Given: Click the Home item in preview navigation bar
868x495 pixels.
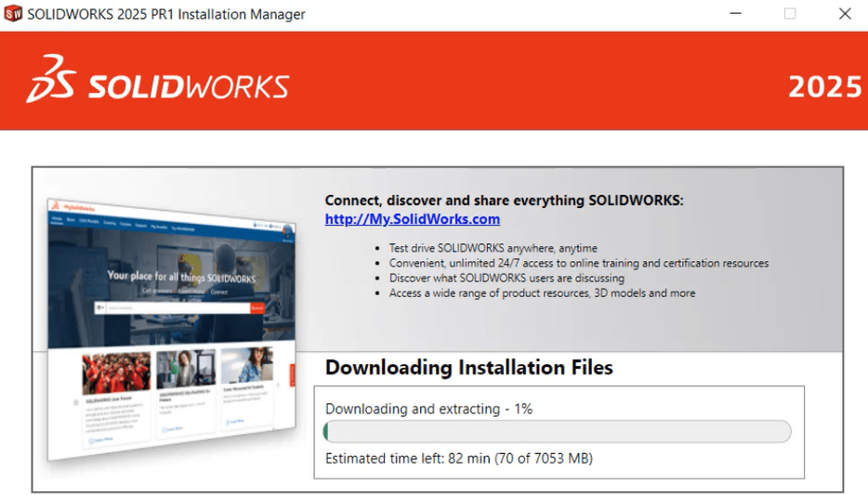Looking at the screenshot, I should point(56,220).
